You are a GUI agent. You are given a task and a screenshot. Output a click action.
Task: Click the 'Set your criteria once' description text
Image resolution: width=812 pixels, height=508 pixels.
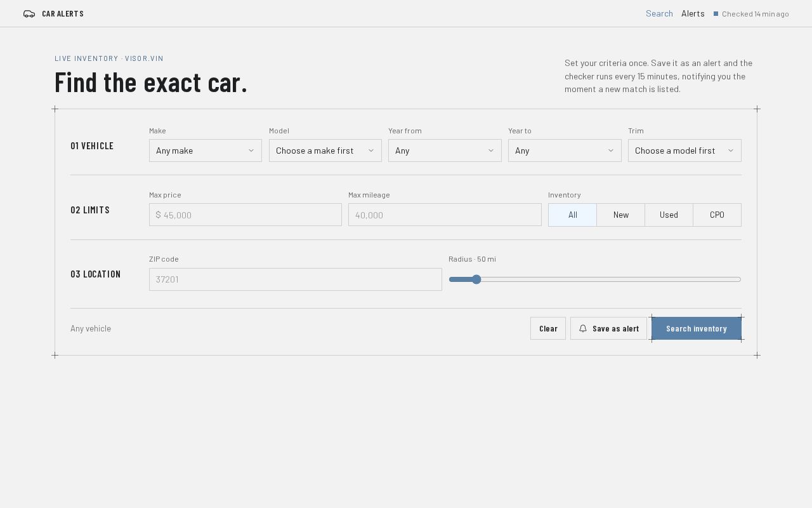[658, 76]
